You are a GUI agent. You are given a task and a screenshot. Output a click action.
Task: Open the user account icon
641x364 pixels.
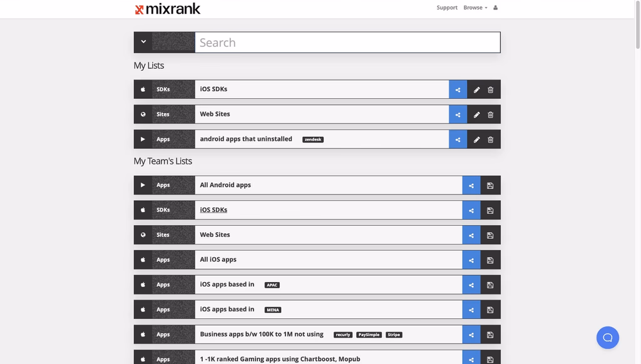coord(496,8)
